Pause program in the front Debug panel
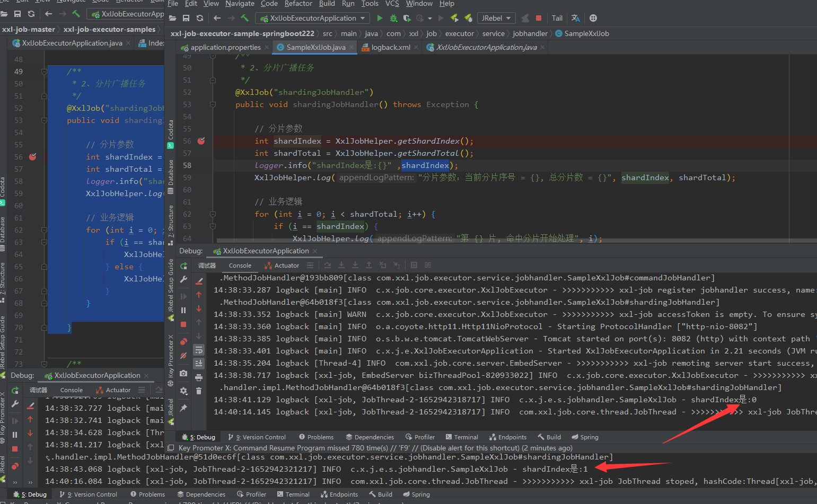This screenshot has width=817, height=504. [x=184, y=310]
